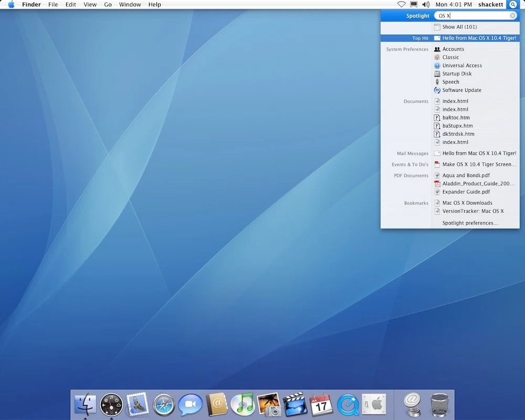525x420 pixels.
Task: Click the Mon 4:01 PM clock
Action: tap(454, 4)
